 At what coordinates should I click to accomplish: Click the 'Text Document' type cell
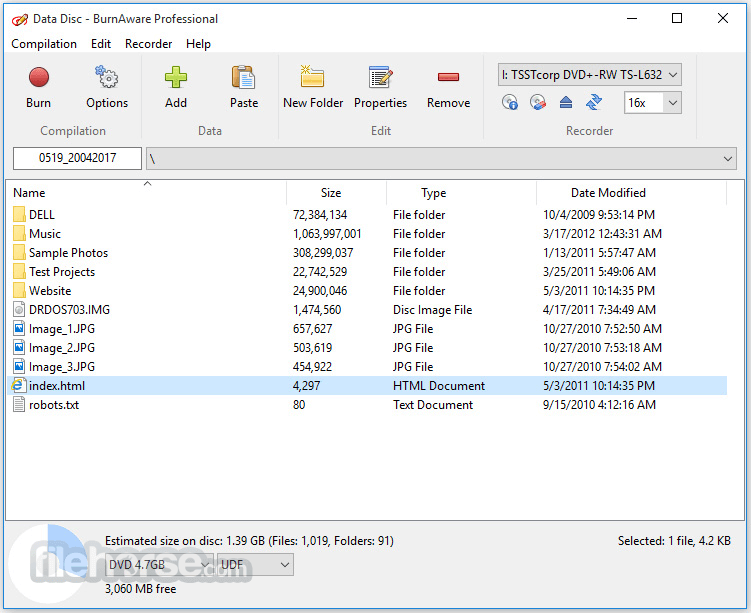point(433,405)
